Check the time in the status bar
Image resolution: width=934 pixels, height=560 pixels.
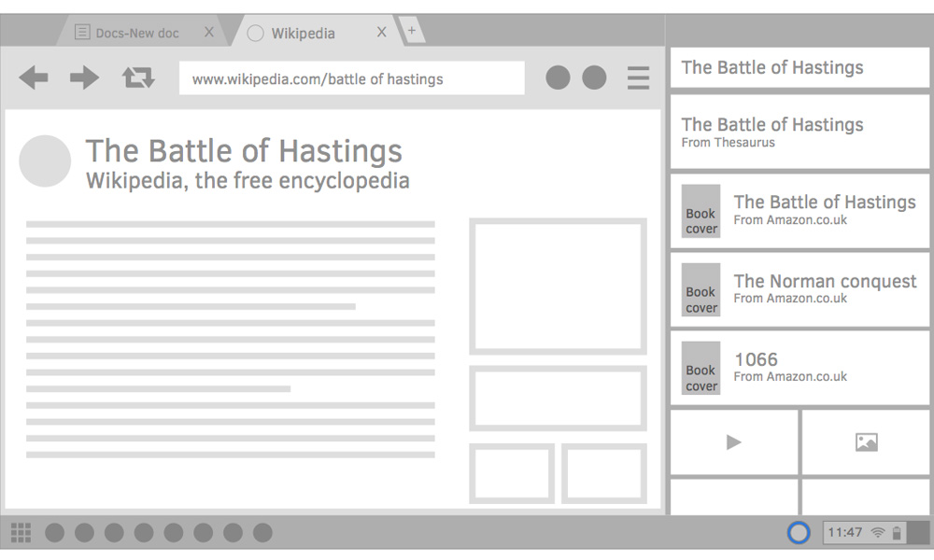click(x=843, y=532)
